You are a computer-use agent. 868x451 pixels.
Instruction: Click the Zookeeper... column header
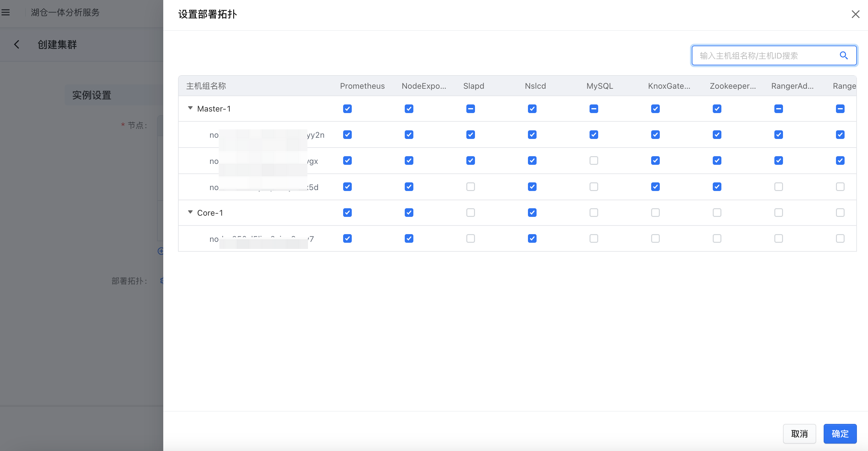point(733,86)
